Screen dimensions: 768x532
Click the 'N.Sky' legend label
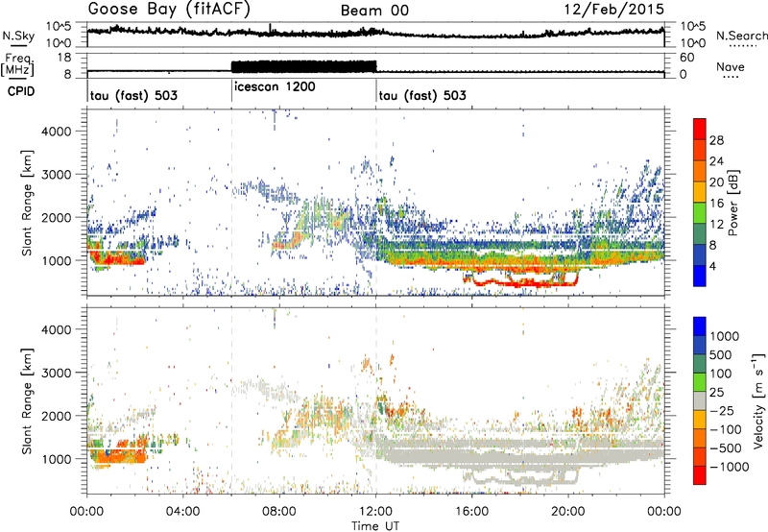coord(18,36)
